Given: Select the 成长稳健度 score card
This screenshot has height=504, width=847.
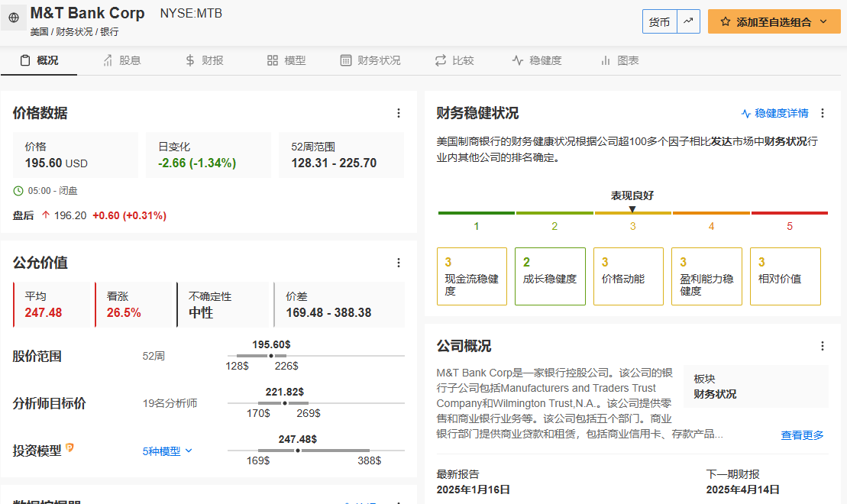Looking at the screenshot, I should click(x=550, y=276).
